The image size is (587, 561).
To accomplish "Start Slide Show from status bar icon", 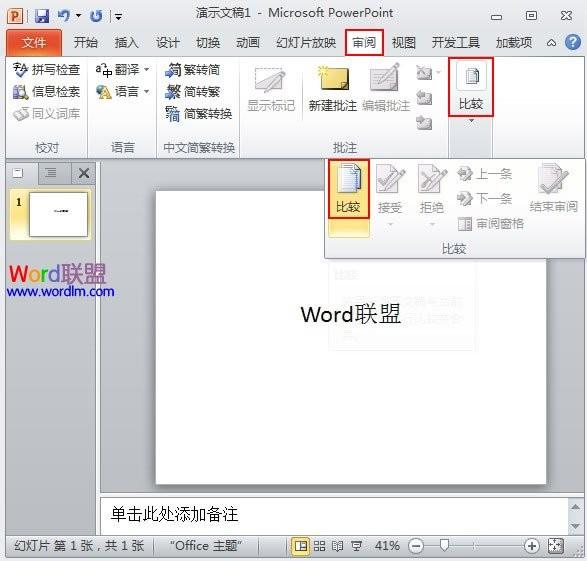I will (x=356, y=546).
